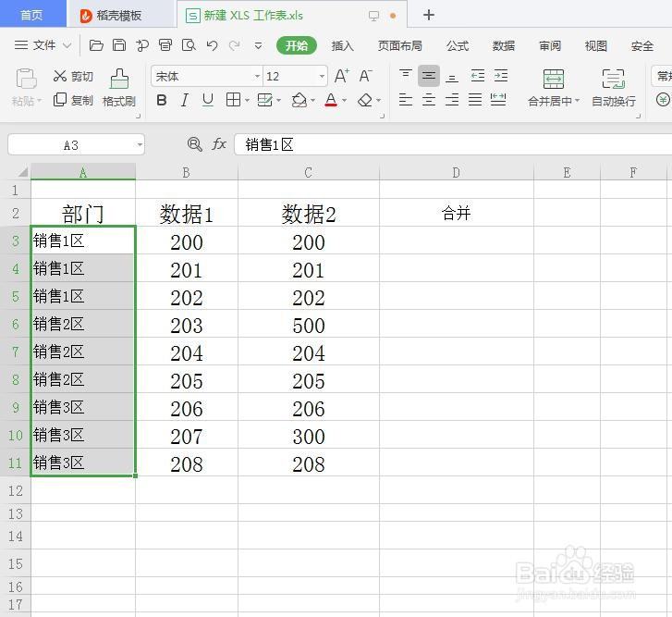The image size is (672, 617).
Task: Expand the borders dropdown arrow
Action: pos(248,101)
